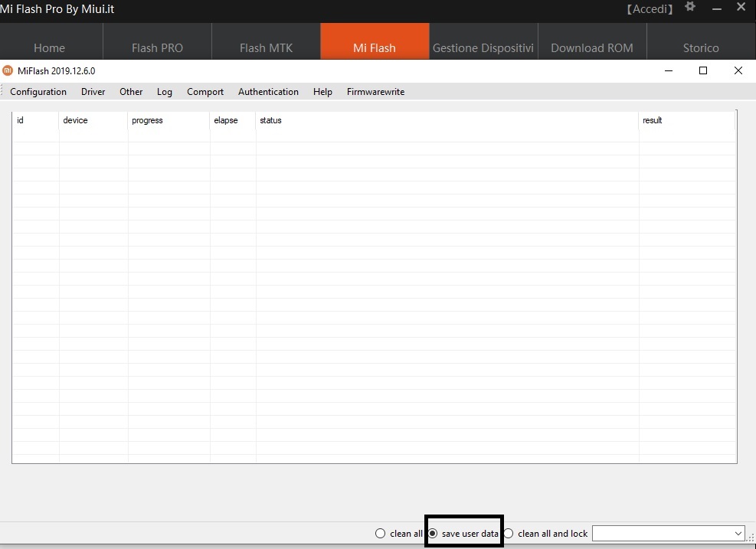This screenshot has width=756, height=549.
Task: Click the menu bar drag handle
Action: pos(2,91)
